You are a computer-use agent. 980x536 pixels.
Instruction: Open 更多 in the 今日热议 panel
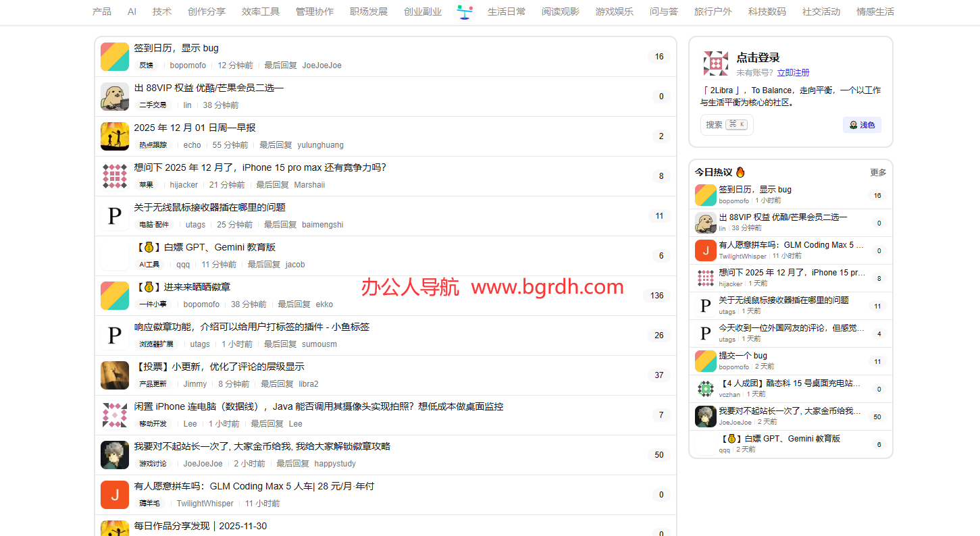[x=877, y=172]
